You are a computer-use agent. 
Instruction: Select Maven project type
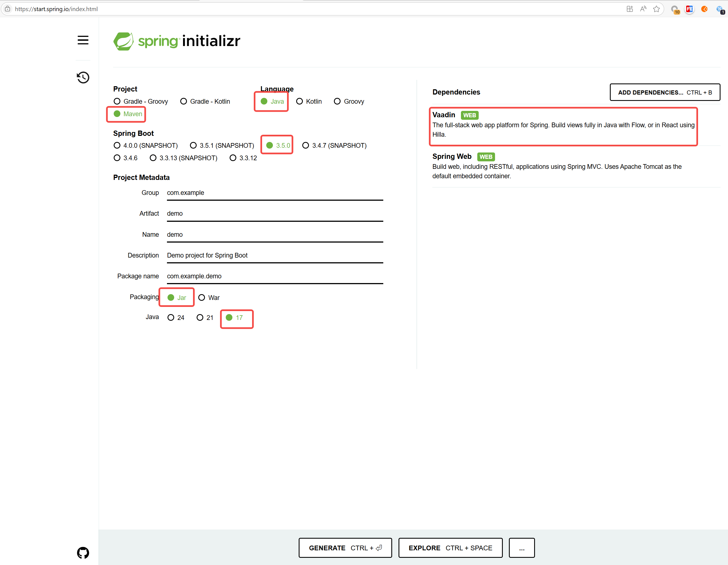128,114
